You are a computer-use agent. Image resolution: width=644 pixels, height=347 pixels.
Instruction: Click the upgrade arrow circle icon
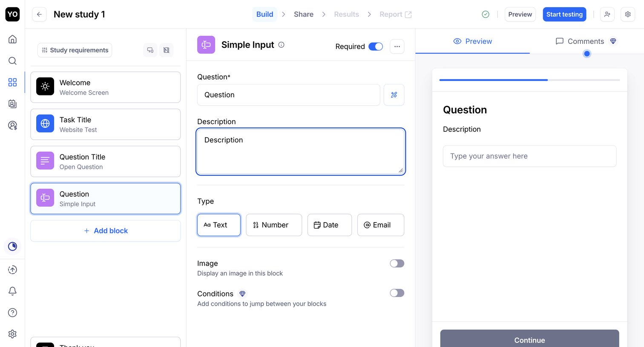point(12,270)
